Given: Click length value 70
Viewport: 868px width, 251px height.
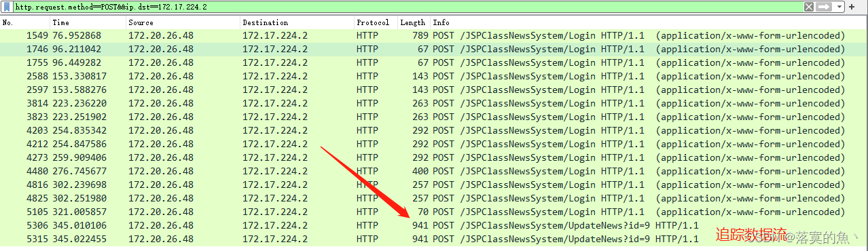Looking at the screenshot, I should click(x=422, y=212).
